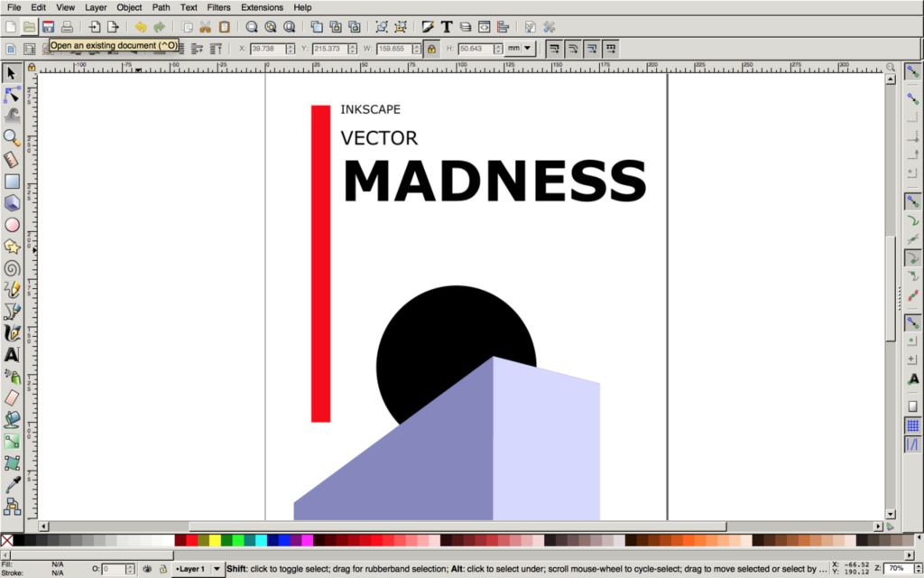Select the Ellipse circle tool
924x578 pixels.
point(12,225)
